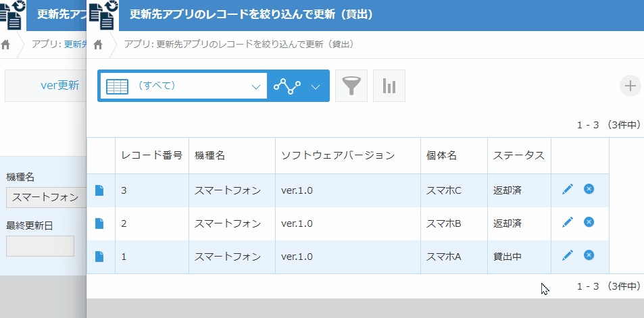Click the スマホB cell
Viewport: 644px width, 318px height.
tap(454, 223)
